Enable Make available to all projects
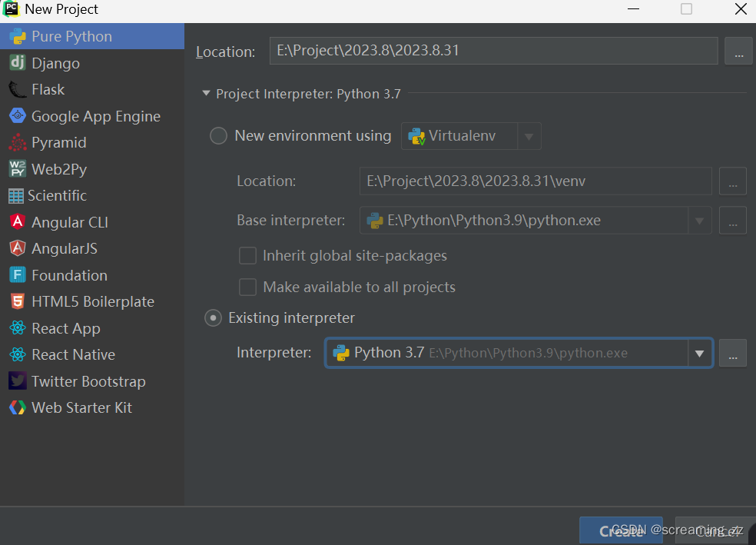 click(248, 287)
